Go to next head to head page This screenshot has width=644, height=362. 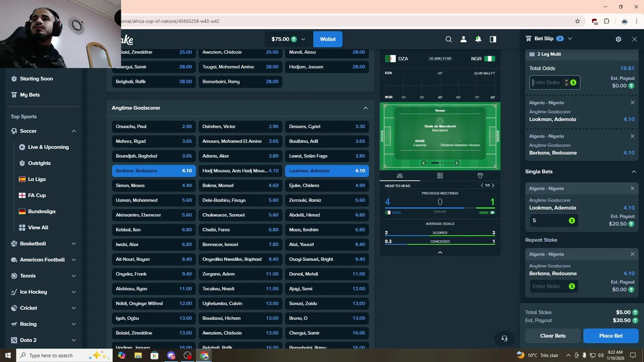pos(493,186)
